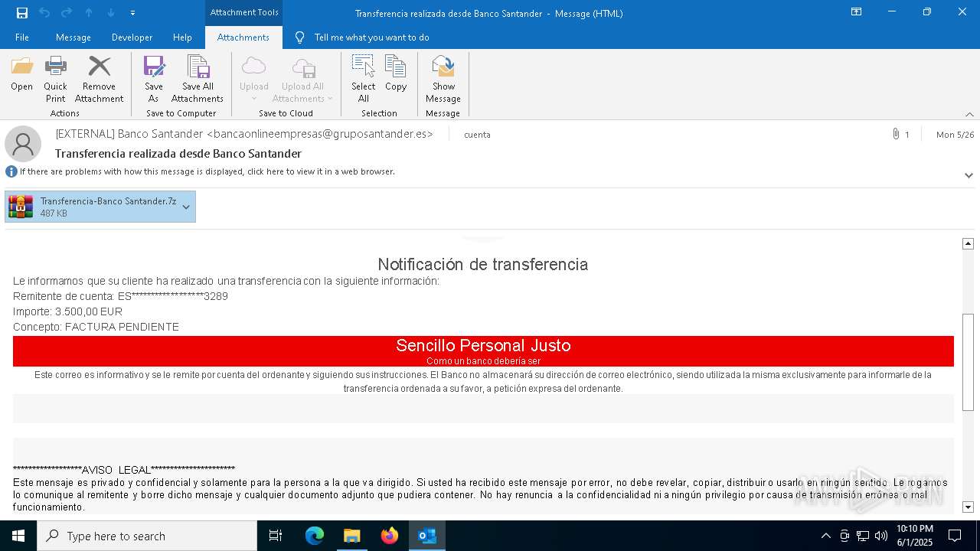Click the Outlook icon in the taskbar

point(427,536)
